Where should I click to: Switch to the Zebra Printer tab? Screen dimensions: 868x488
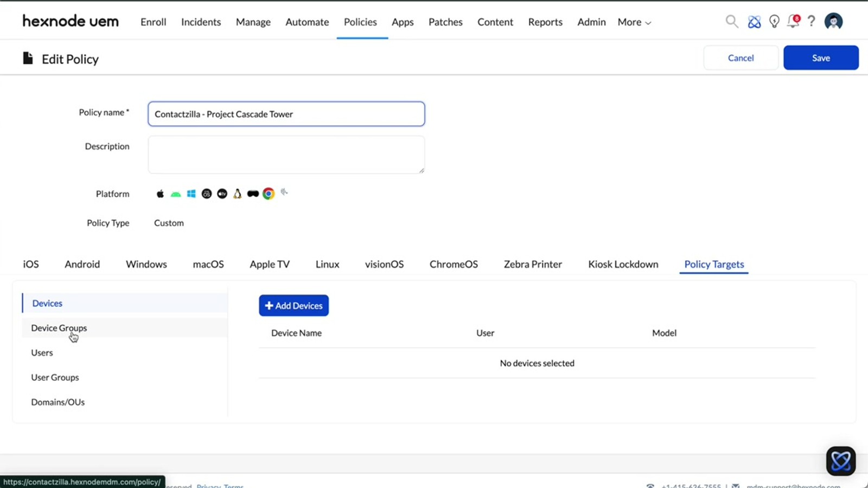[533, 264]
